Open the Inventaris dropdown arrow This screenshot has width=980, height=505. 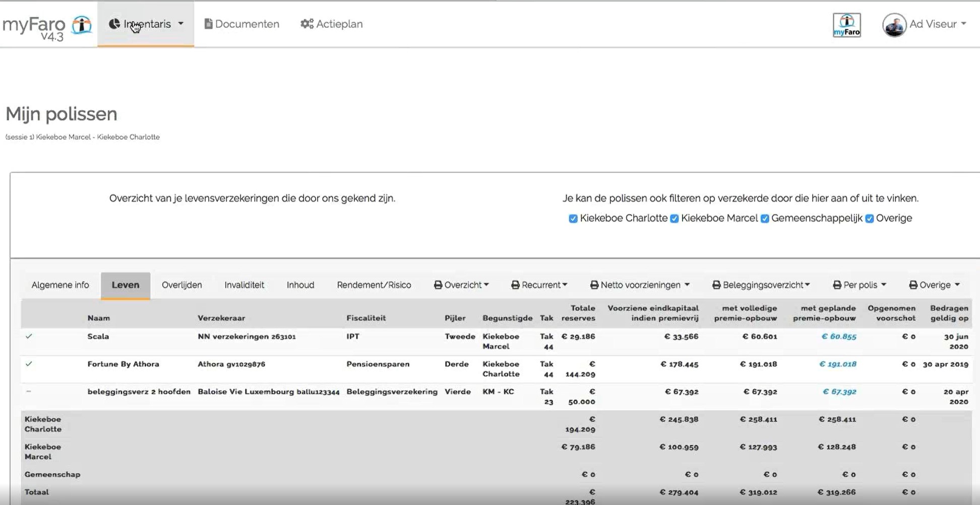(x=180, y=24)
